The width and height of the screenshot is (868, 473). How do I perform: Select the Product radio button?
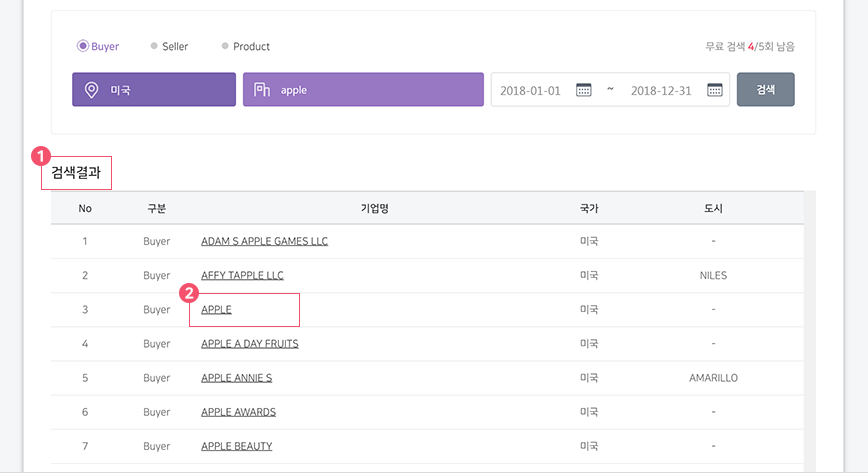coord(225,46)
